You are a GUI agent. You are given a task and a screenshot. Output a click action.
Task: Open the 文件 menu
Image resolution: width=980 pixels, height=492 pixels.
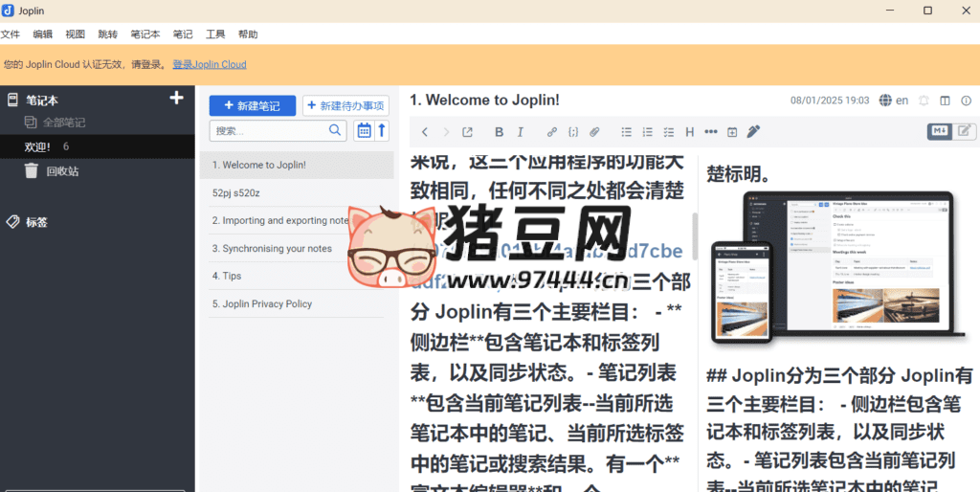point(10,34)
